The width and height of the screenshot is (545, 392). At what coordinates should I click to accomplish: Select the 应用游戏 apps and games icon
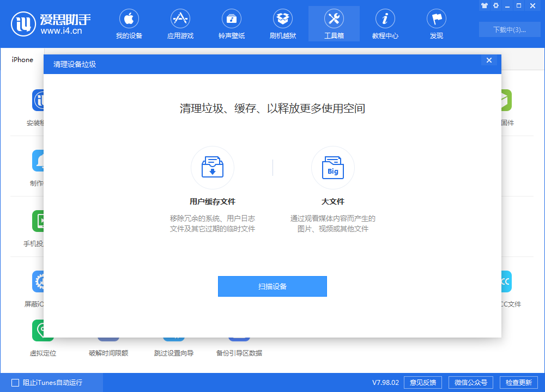click(180, 17)
